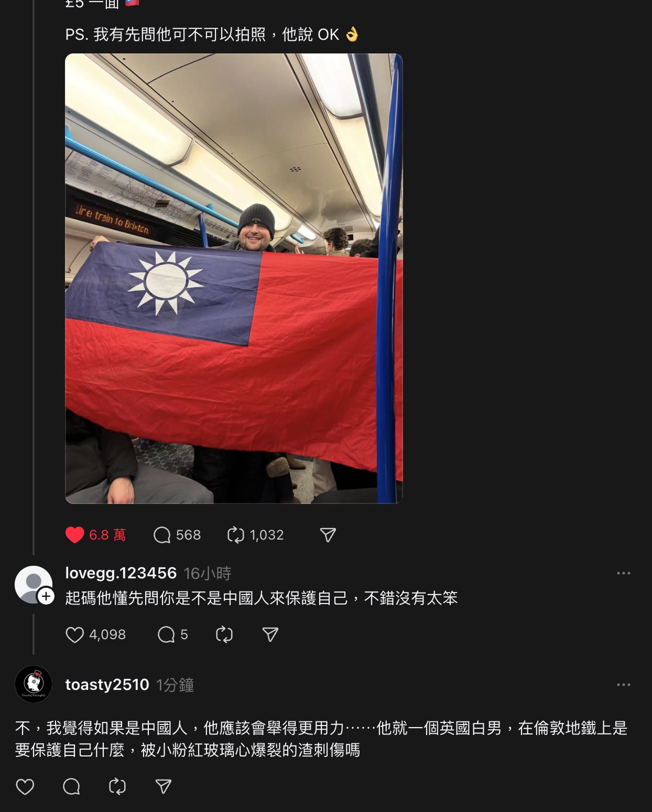Repost lovegg.123456's comment
This screenshot has width=652, height=812.
click(224, 635)
